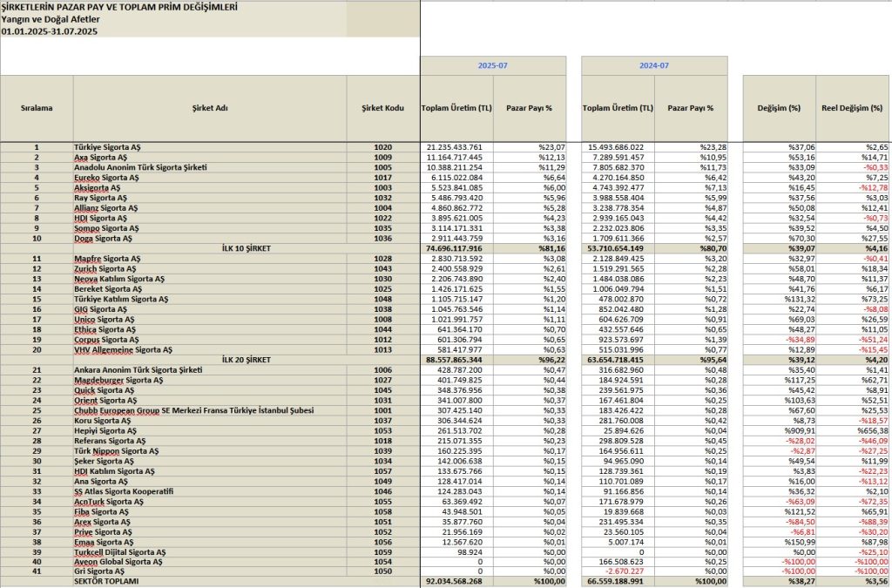Select the red change value '-%34,89'
The width and height of the screenshot is (892, 588).
pos(780,340)
